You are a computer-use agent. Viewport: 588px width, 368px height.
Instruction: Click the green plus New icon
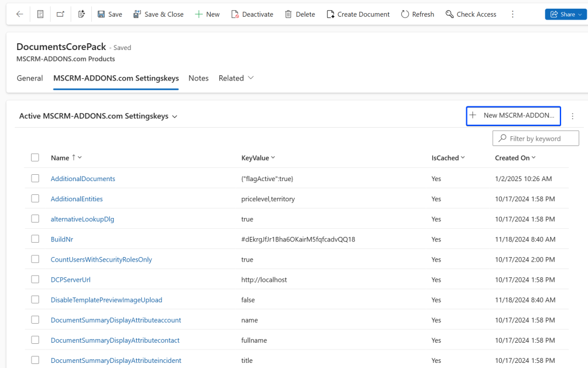point(198,14)
